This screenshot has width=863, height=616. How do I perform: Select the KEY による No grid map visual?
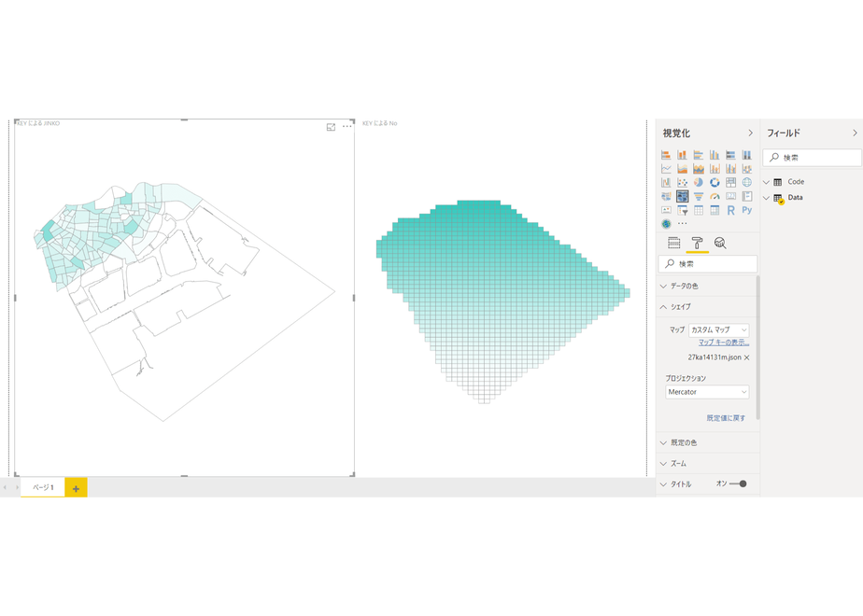pos(502,301)
